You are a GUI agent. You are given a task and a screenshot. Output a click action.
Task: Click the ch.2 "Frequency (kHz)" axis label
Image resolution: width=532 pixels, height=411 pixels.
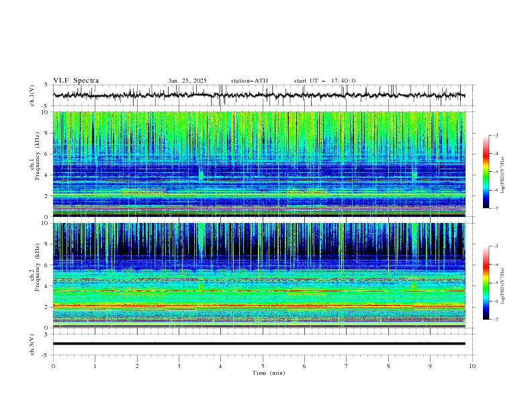(38, 267)
